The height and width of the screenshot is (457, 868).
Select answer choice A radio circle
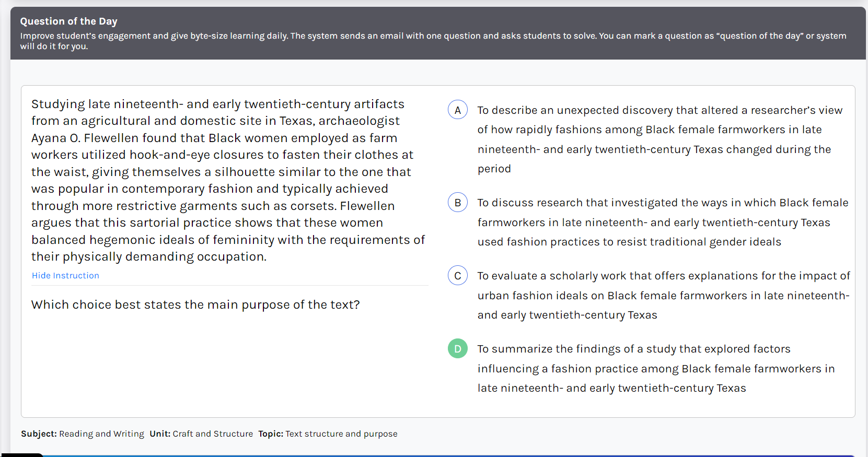[x=458, y=110]
